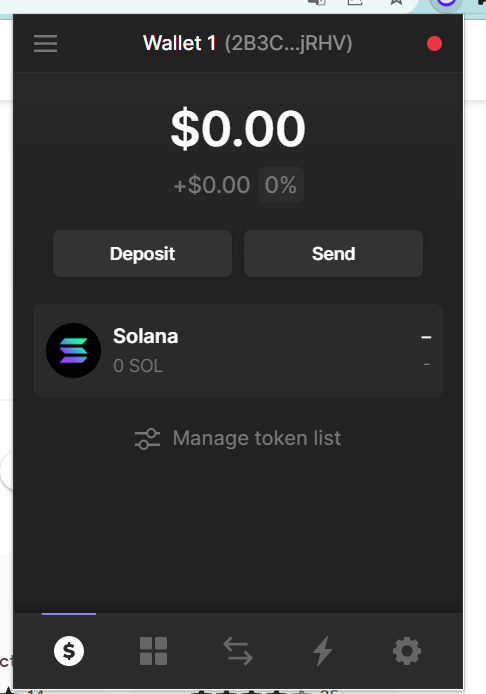Click the 0 SOL balance text
This screenshot has width=486, height=694.
click(x=138, y=366)
